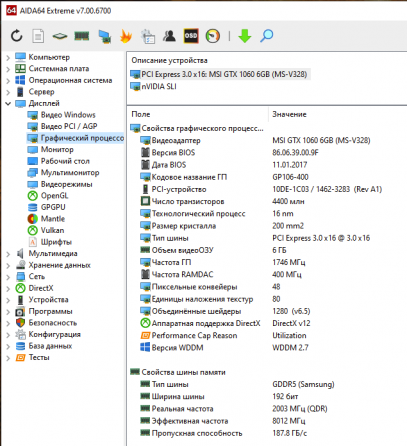
Task: Select Графический процессор tree item
Action: pos(76,138)
